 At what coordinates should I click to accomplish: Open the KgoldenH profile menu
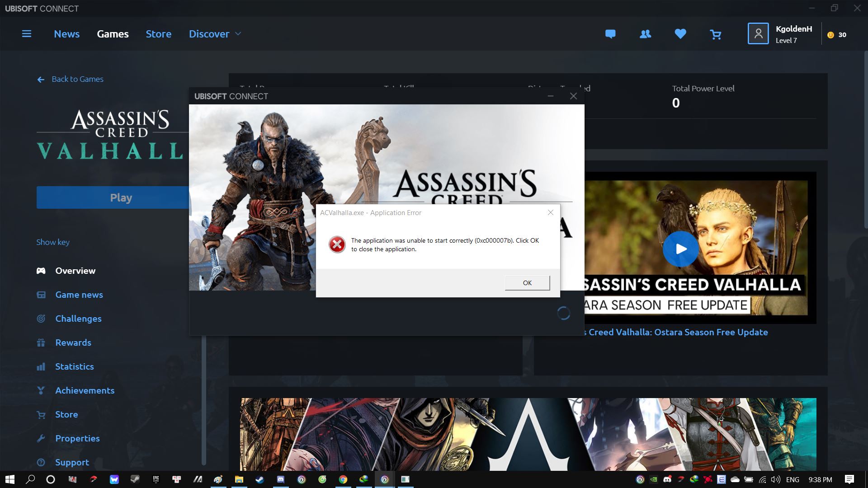(x=782, y=34)
